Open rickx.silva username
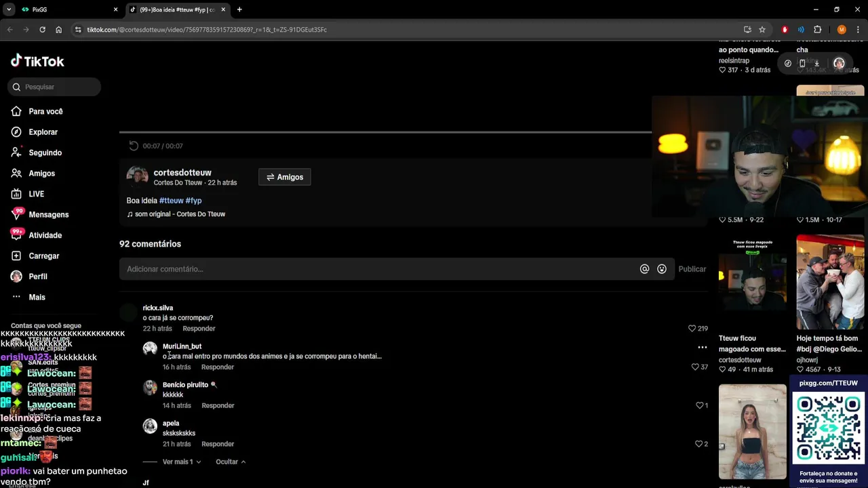Screen dimensions: 868x488 point(157,308)
